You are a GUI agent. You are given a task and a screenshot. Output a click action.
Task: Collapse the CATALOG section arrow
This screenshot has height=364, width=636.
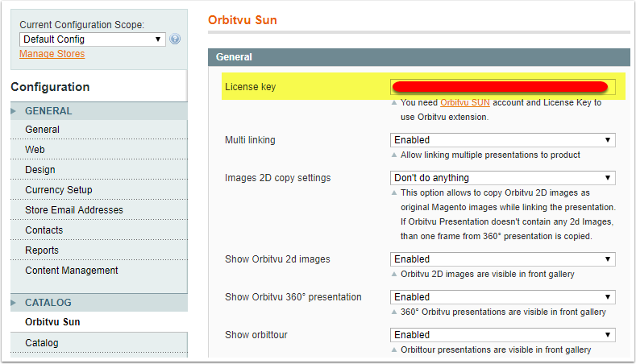14,303
